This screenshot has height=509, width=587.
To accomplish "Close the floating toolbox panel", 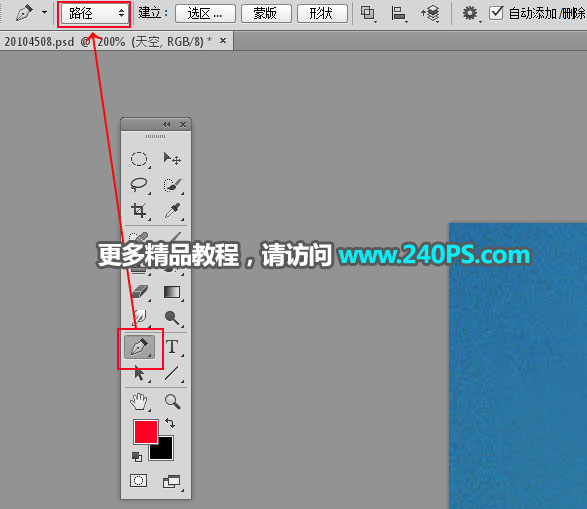I will point(183,124).
